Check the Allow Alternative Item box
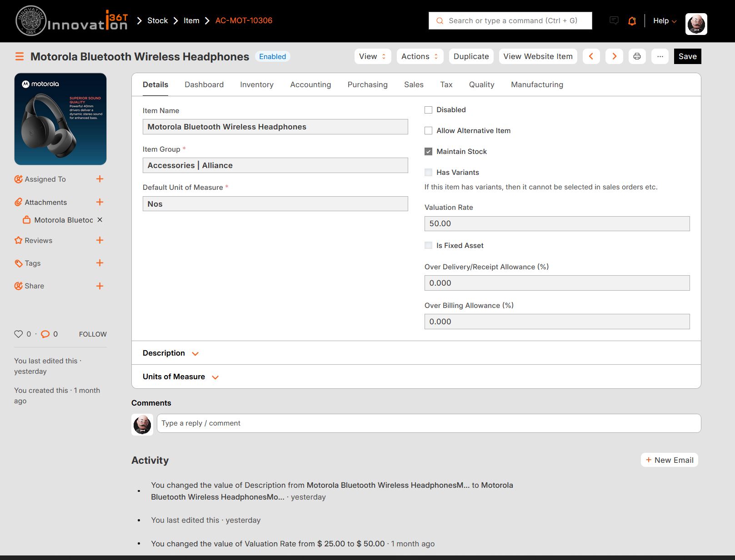 [428, 131]
